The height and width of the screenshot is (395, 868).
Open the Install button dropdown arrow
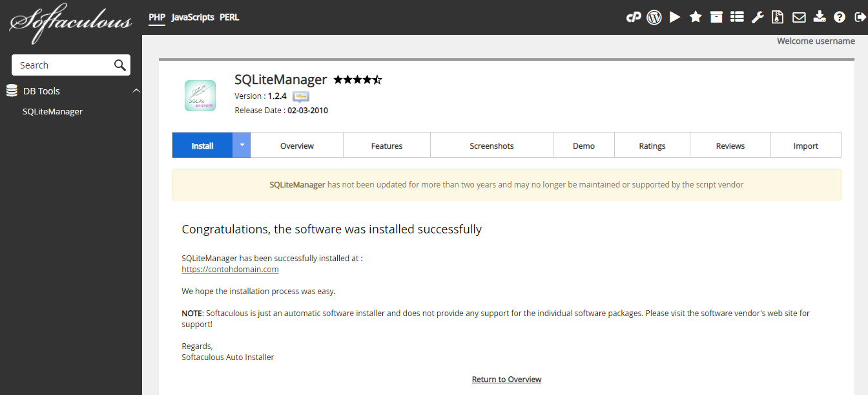click(241, 145)
